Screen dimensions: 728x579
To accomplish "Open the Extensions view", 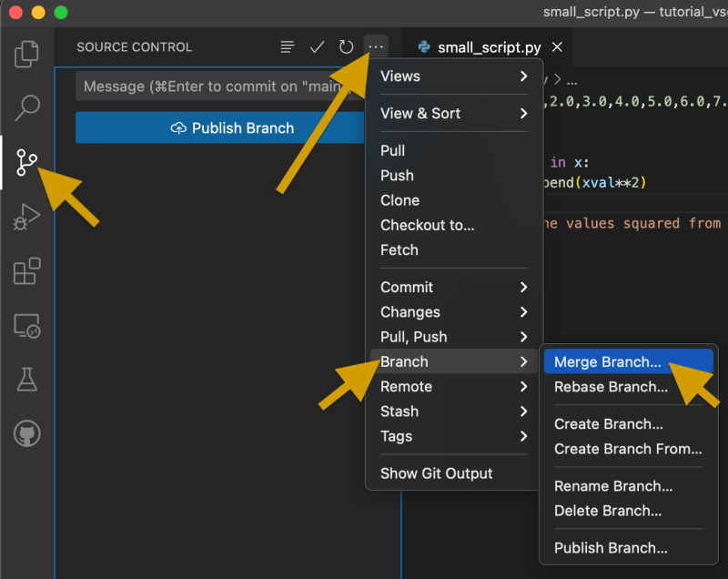I will pos(27,270).
